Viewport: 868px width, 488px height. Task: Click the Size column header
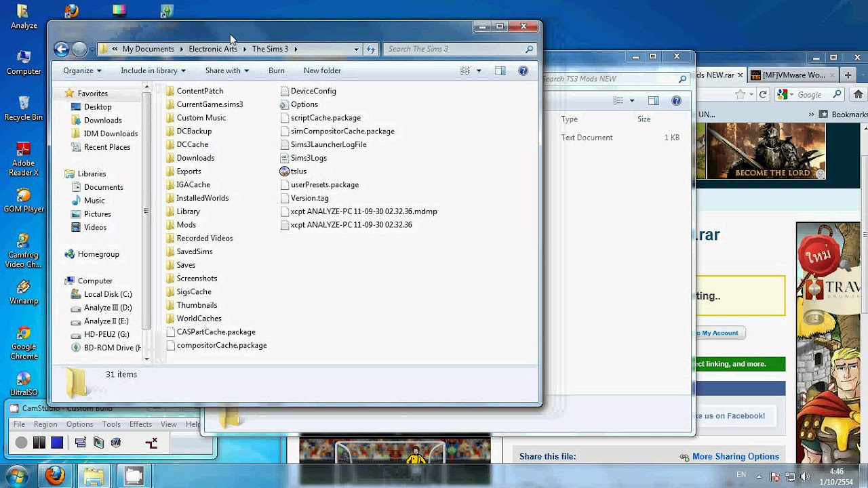pyautogui.click(x=644, y=119)
